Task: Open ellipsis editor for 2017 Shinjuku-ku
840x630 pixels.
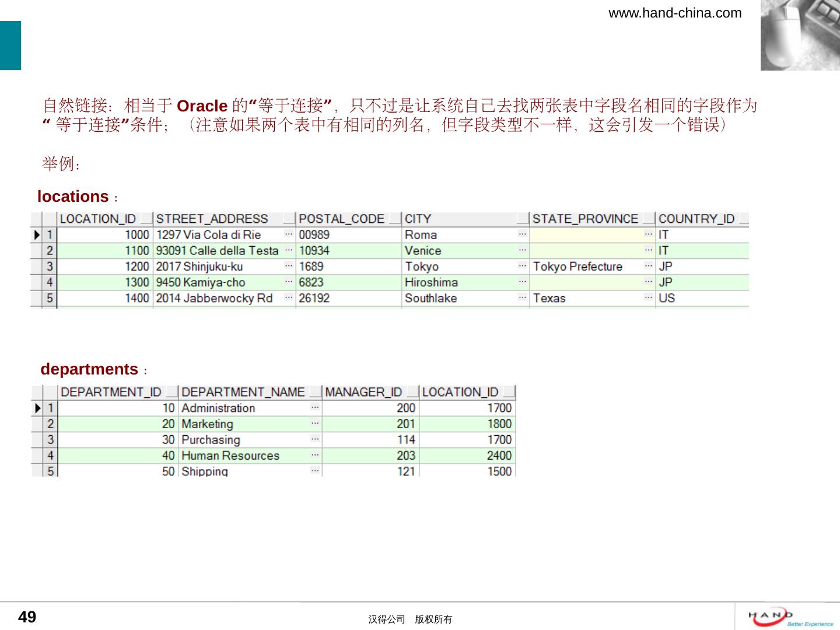Action: click(289, 266)
